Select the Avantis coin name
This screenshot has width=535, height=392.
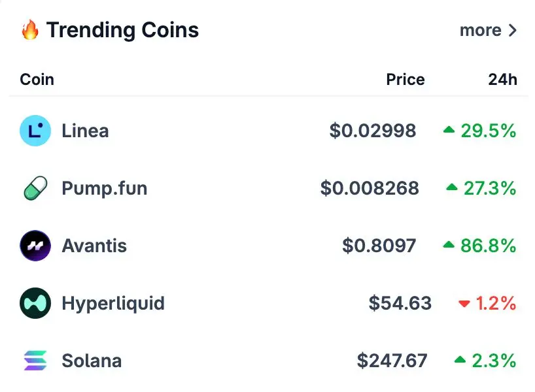[x=94, y=246]
